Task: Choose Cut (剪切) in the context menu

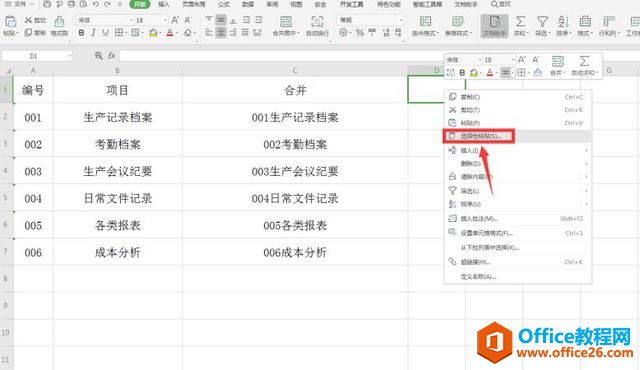Action: (518, 110)
